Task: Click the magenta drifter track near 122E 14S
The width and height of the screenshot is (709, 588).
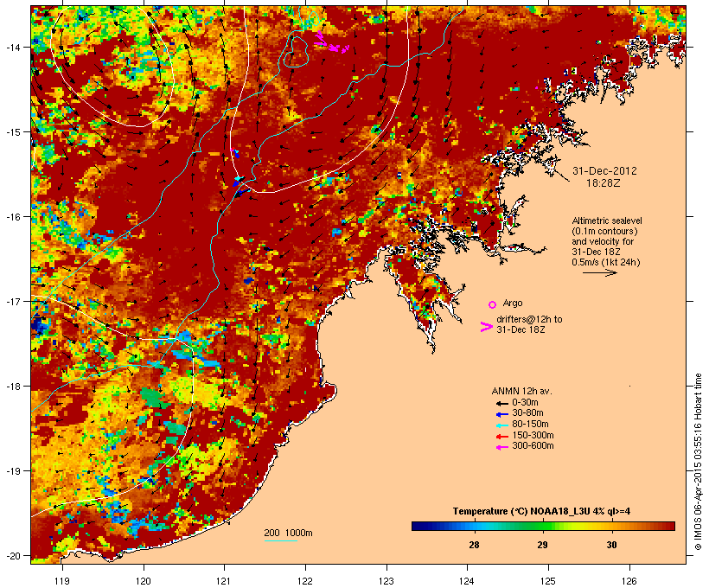Action: tap(331, 42)
